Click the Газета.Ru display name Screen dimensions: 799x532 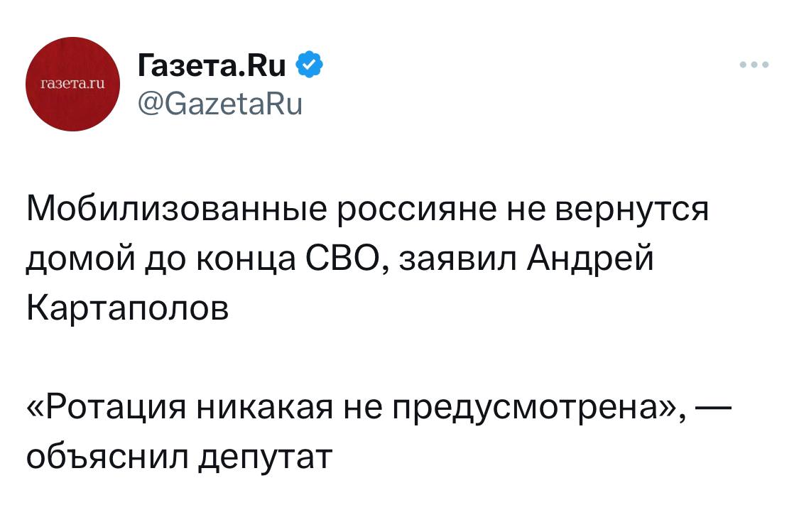(211, 66)
